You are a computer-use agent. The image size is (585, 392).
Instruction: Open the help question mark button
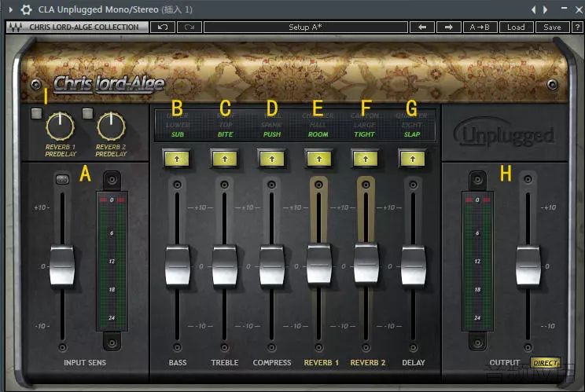click(578, 27)
